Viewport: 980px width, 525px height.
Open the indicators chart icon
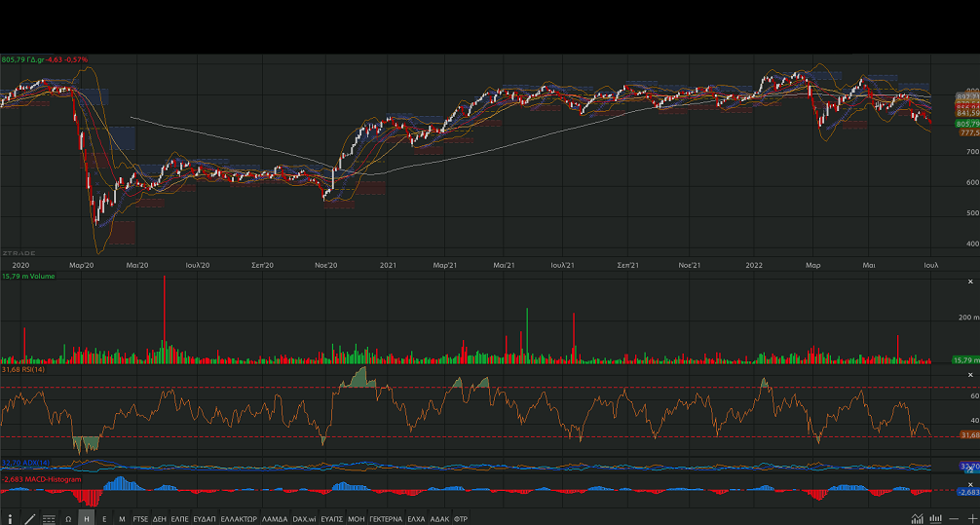point(917,518)
